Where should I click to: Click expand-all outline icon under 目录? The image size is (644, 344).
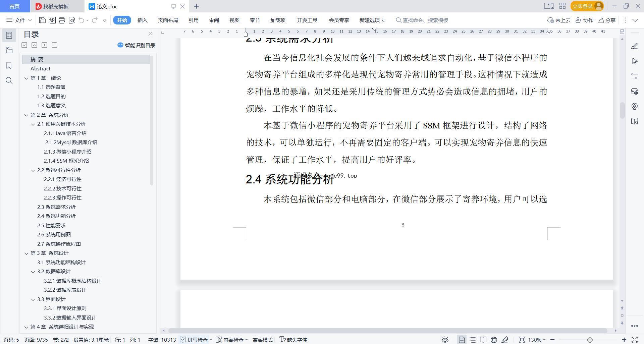[x=24, y=45]
